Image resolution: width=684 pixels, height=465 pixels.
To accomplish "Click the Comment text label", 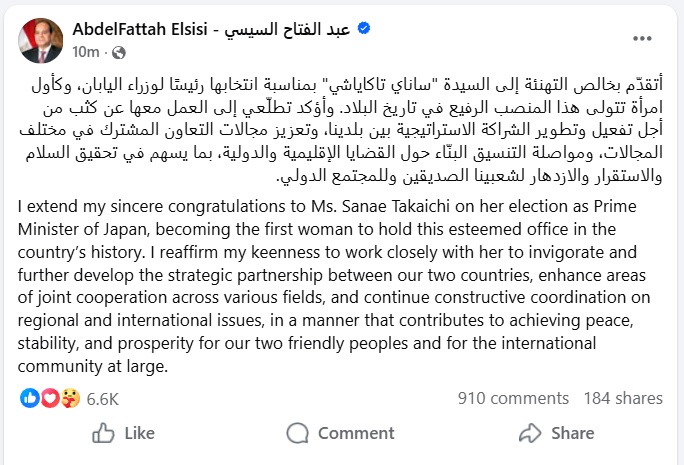I will tap(356, 433).
